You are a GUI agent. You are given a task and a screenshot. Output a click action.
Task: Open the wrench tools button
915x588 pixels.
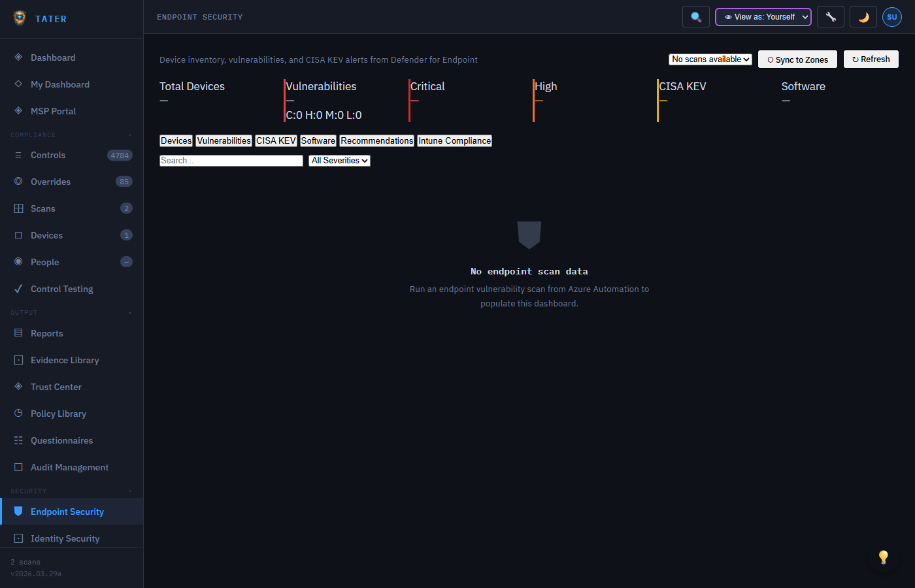pos(831,17)
